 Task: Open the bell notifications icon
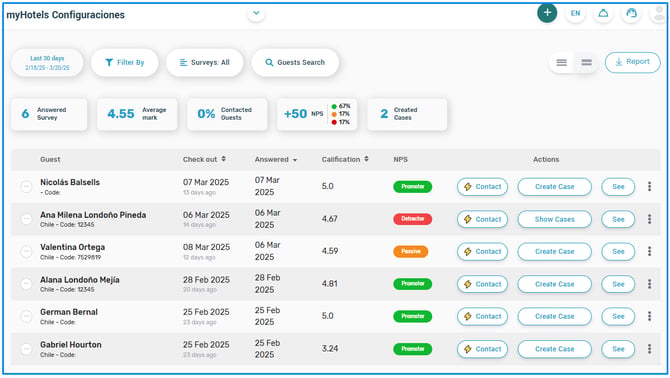pos(603,13)
